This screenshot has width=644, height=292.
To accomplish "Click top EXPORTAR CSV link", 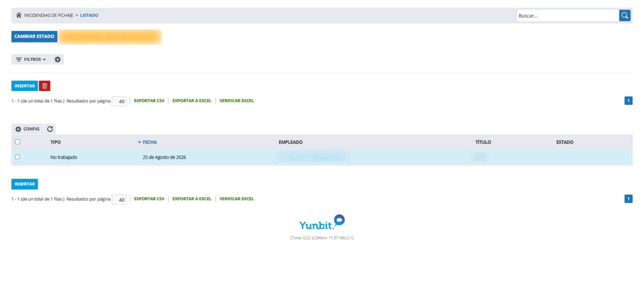I will [149, 101].
